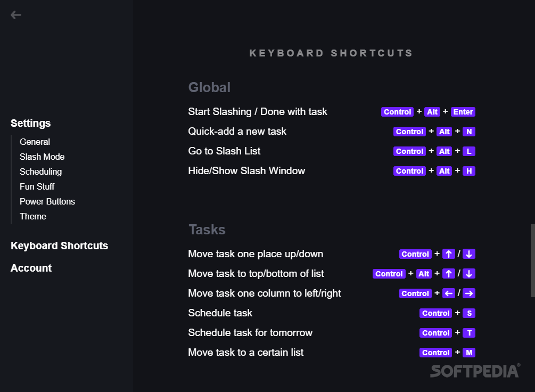
Task: Open Fun Stuff settings
Action: click(37, 186)
